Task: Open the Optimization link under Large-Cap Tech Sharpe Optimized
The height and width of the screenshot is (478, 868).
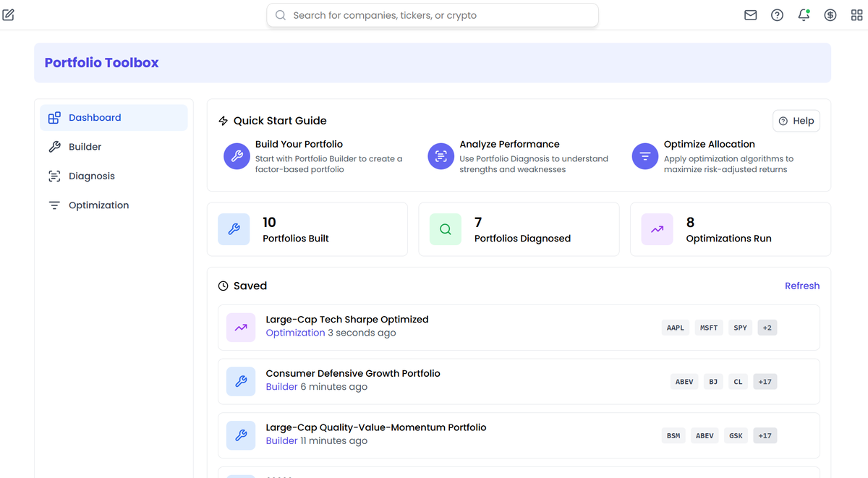Action: pos(295,333)
